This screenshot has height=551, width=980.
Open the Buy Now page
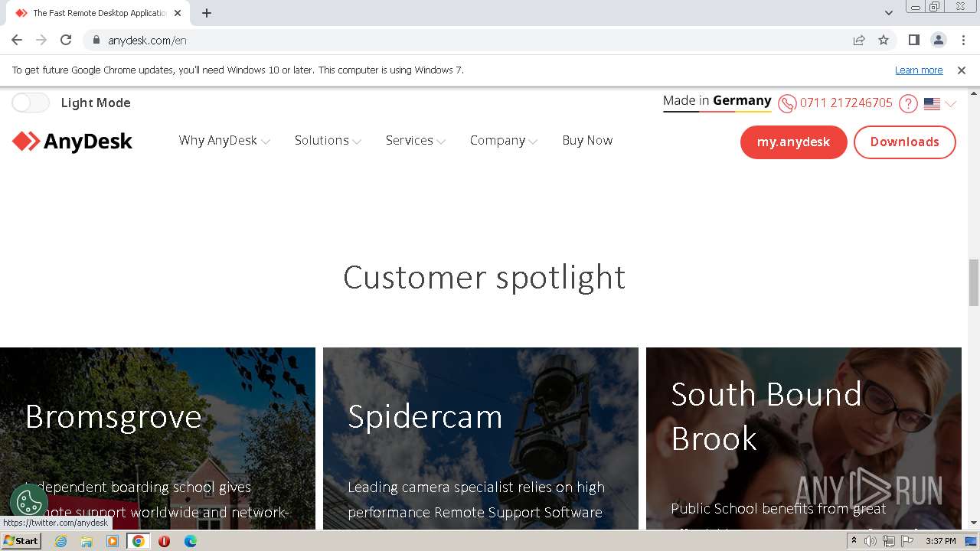[587, 141]
